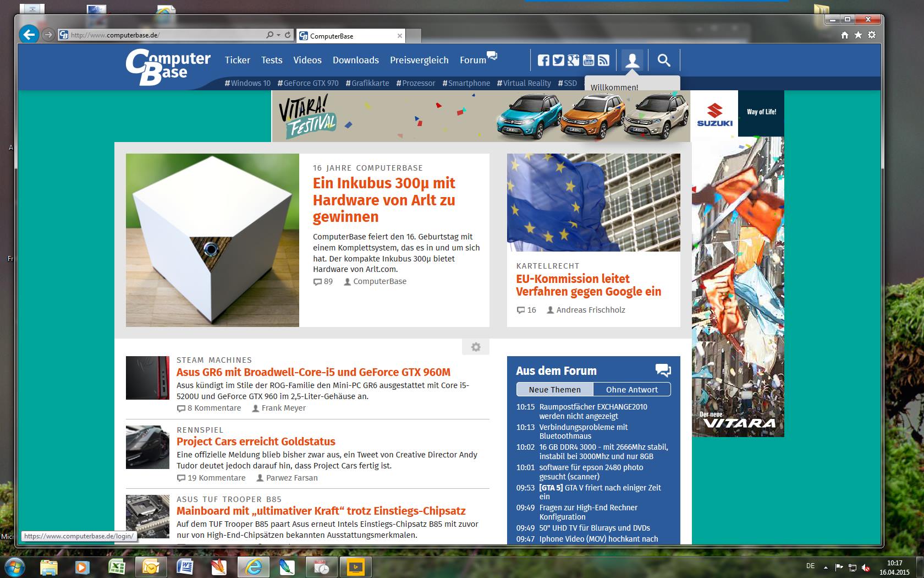Click the #Virtual Reality tag link
This screenshot has height=578, width=924.
[524, 83]
